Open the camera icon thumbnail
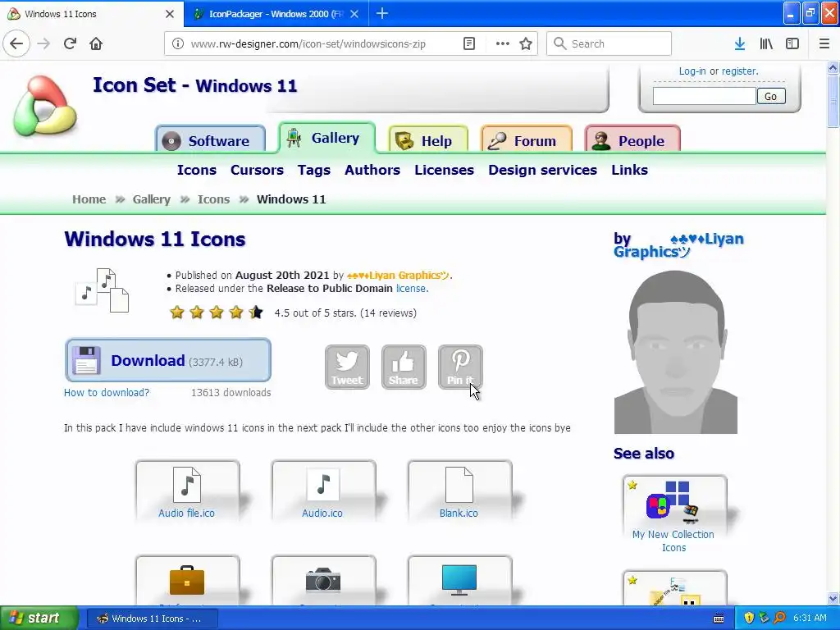Viewport: 840px width, 630px height. click(x=323, y=581)
